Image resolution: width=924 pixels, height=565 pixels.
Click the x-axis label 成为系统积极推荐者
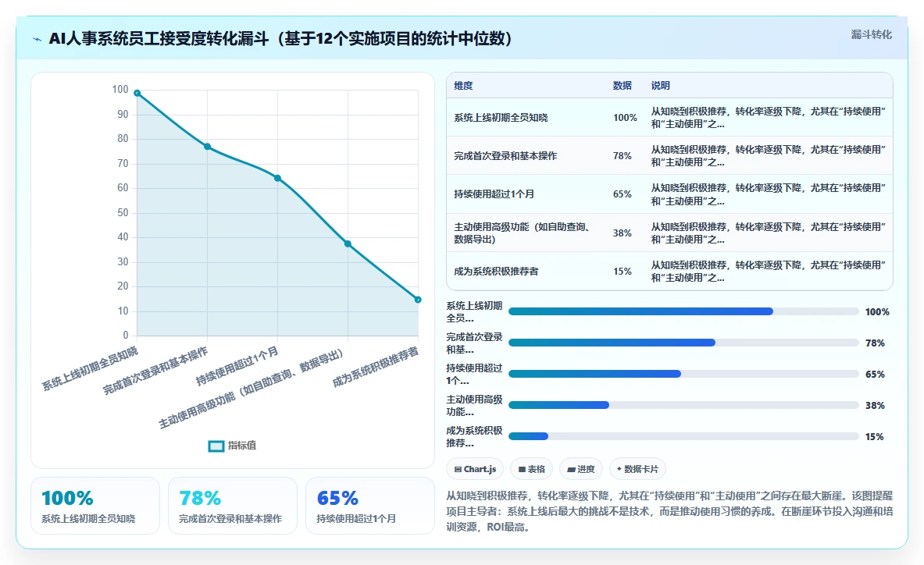coord(376,368)
